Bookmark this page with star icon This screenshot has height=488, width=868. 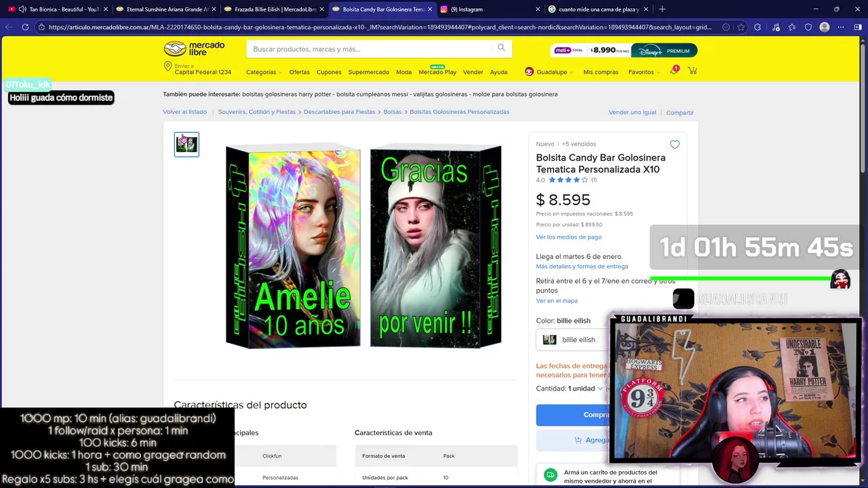741,27
